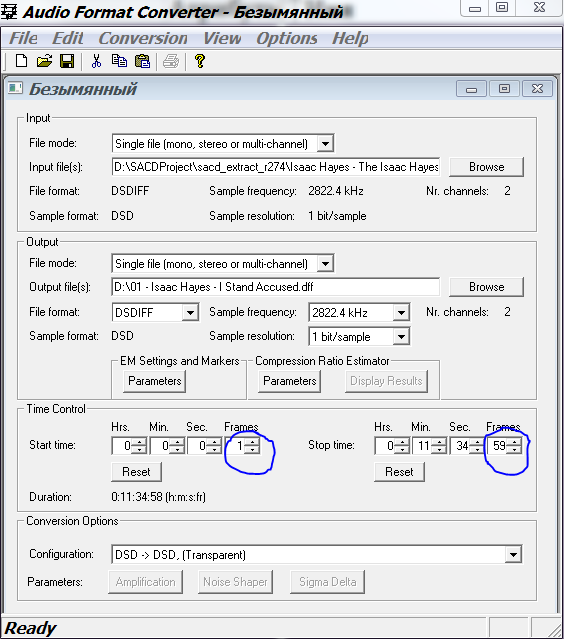This screenshot has height=639, width=564.
Task: Click the Open folder toolbar icon
Action: [x=44, y=61]
